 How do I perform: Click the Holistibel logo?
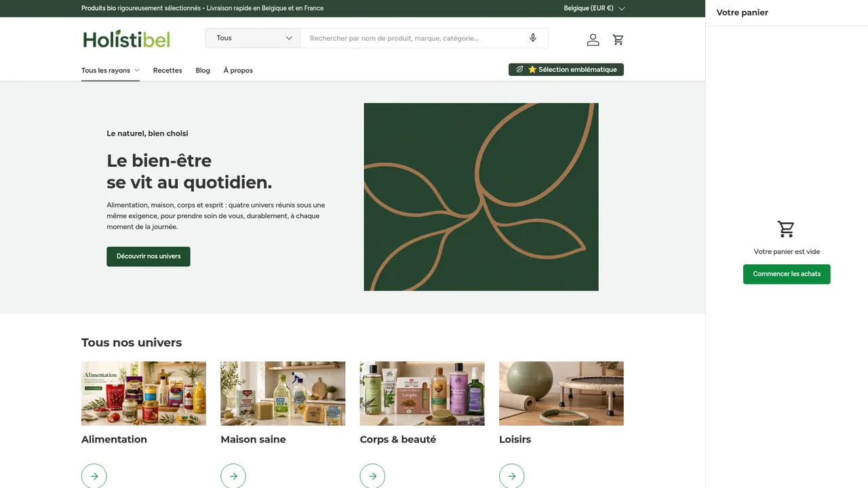(x=127, y=39)
